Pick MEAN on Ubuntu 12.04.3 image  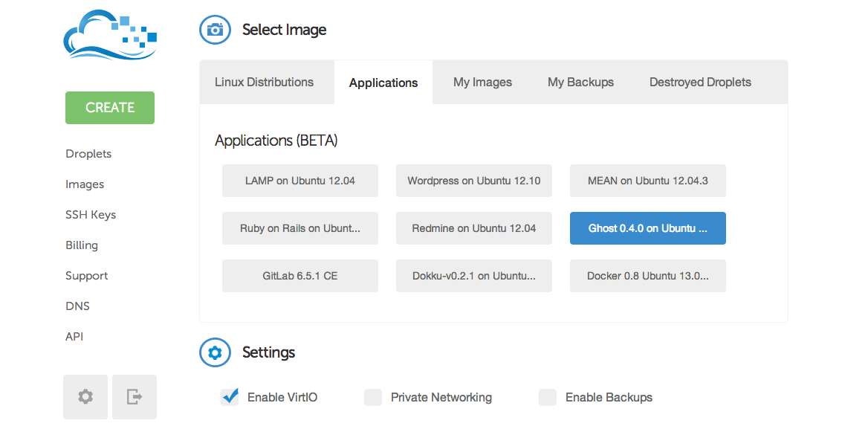(x=648, y=181)
